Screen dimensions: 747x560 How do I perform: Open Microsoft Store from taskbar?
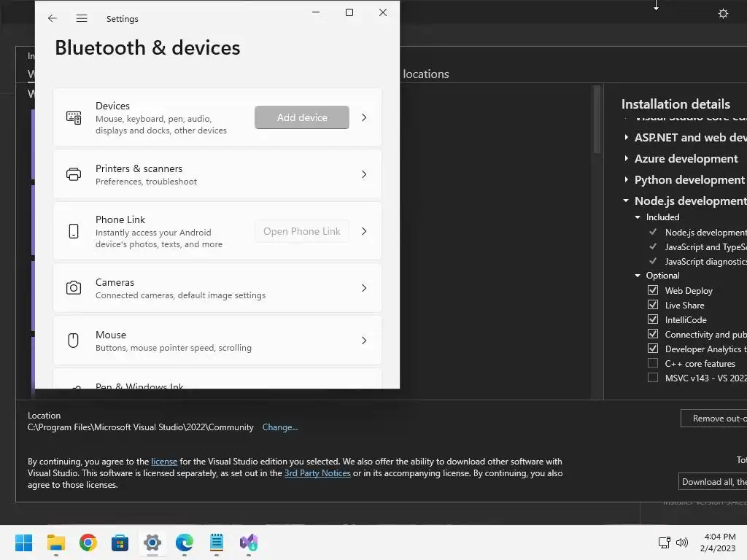(x=120, y=542)
